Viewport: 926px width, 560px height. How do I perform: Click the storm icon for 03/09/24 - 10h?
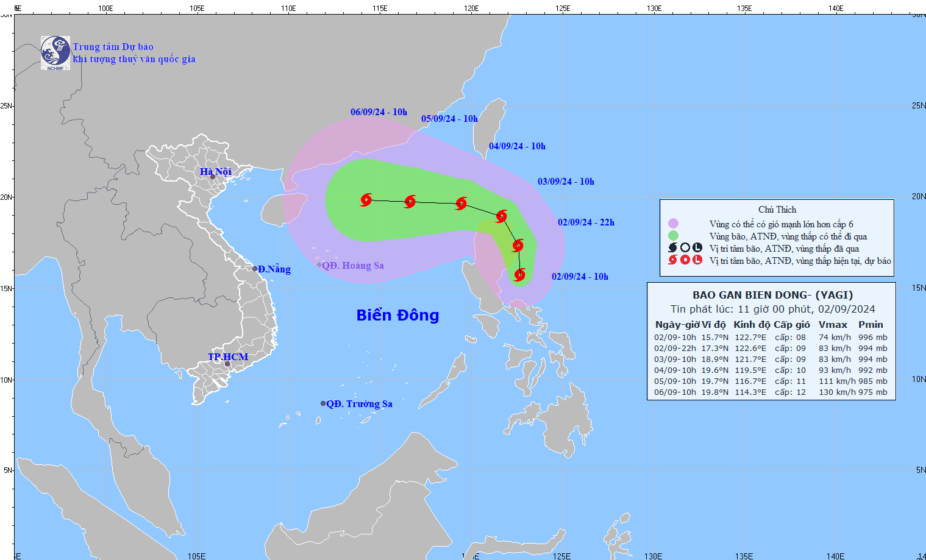coord(501,216)
